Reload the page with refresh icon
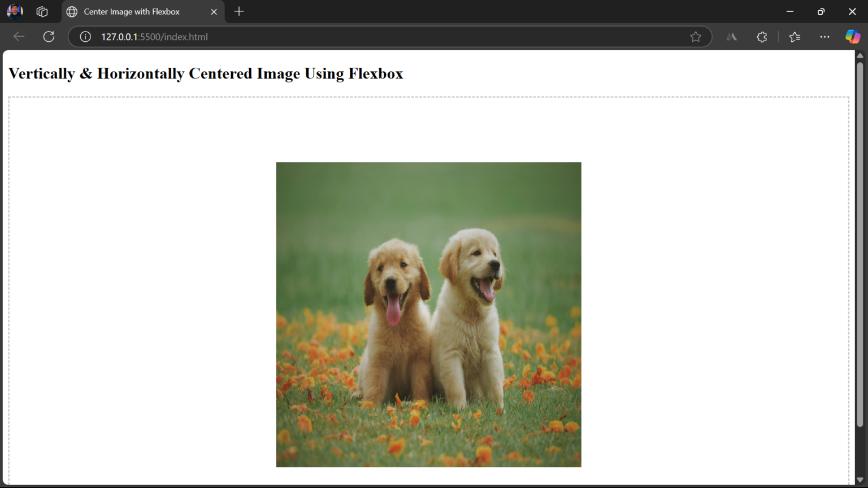Image resolution: width=868 pixels, height=488 pixels. [x=49, y=37]
